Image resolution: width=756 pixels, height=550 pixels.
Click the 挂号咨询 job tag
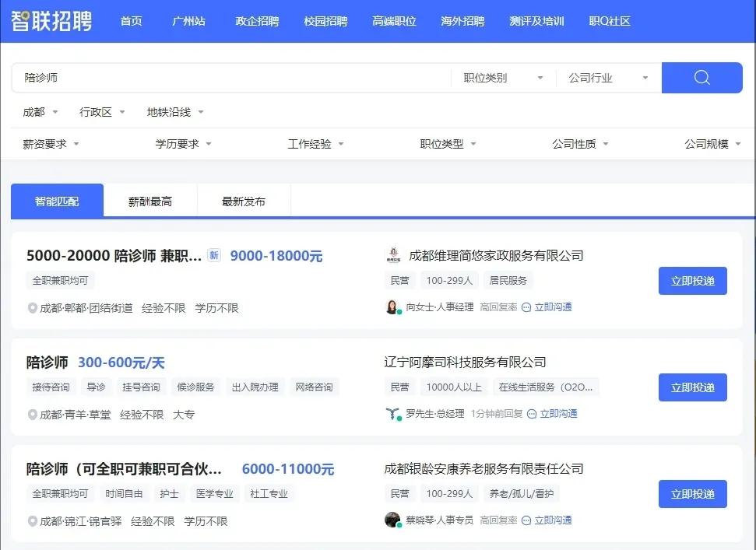pos(141,387)
